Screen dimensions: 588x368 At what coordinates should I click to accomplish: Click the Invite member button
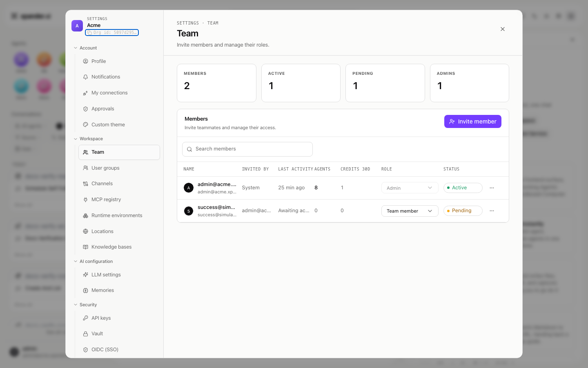coord(472,121)
